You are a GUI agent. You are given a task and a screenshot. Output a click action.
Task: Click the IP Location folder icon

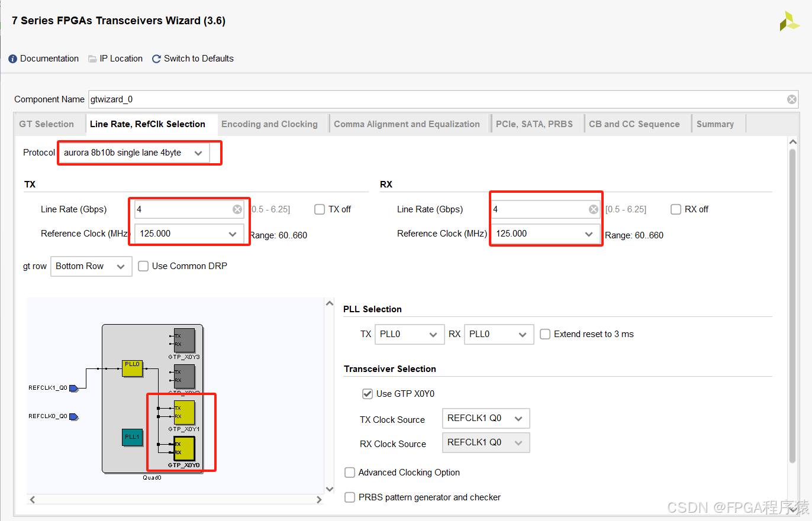coord(92,59)
